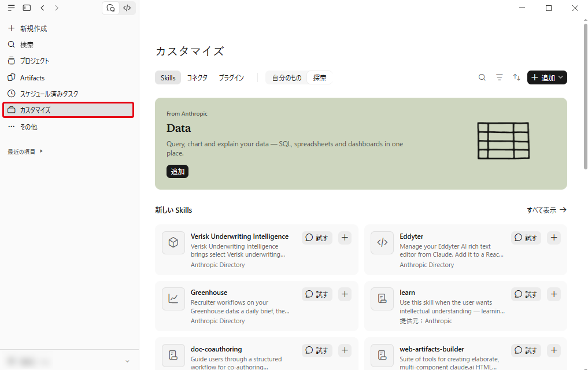Screen dimensions: 588x370
Task: Add the Eddyter skill with plus icon
Action: click(x=554, y=238)
